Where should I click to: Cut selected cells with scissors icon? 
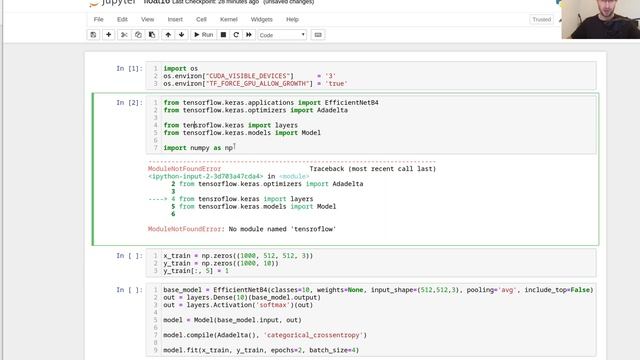(124, 35)
